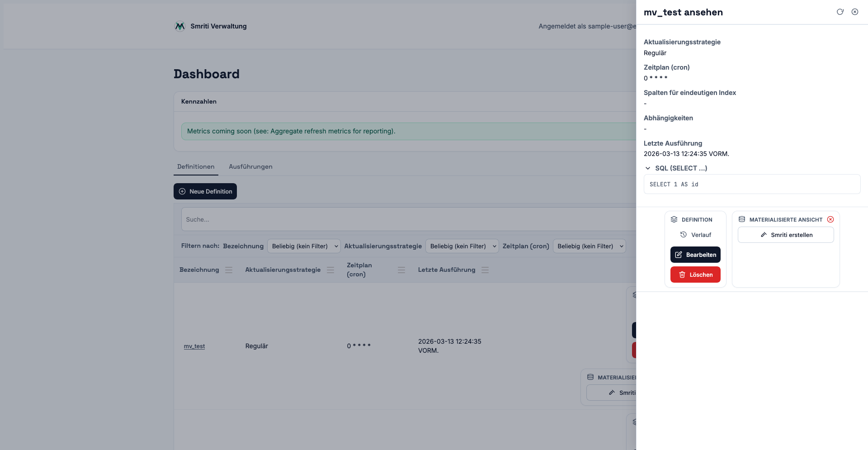Click the Smriti logo icon
Viewport: 868px width, 450px height.
pyautogui.click(x=180, y=26)
